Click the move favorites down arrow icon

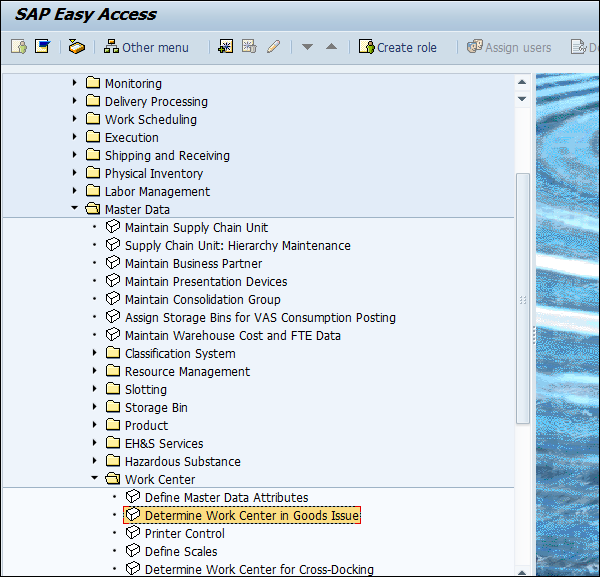[308, 47]
